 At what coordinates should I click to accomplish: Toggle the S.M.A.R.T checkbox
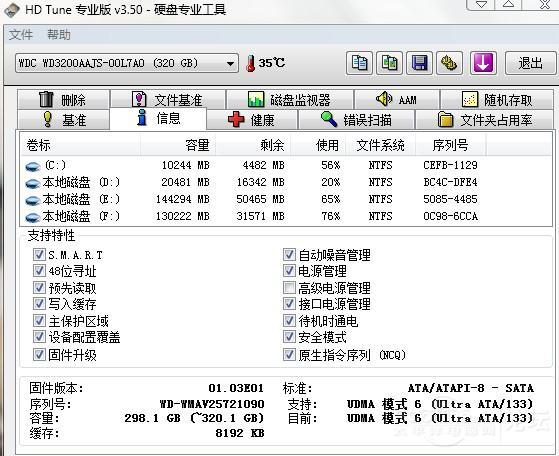tap(39, 255)
